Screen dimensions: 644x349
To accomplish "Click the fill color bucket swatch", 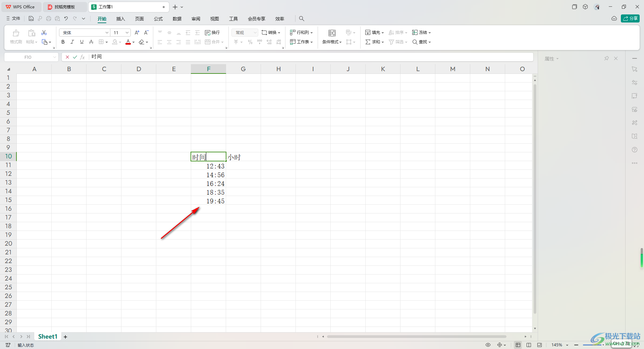I will tap(115, 42).
